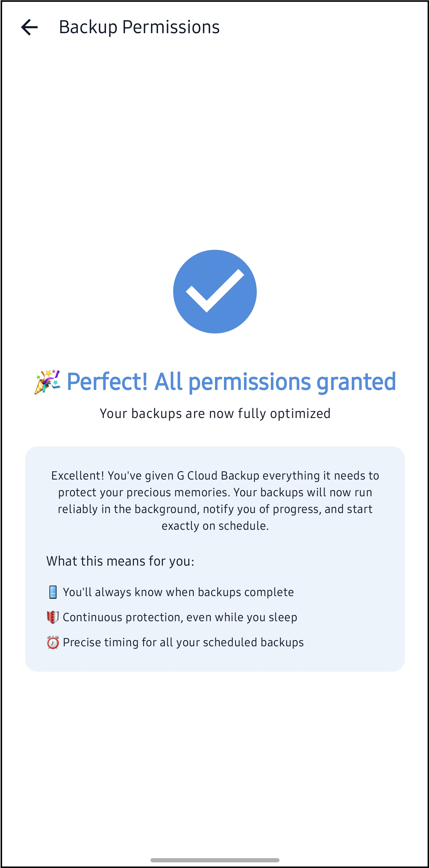Click the word 'Permissions' in the top bar
The width and height of the screenshot is (430, 868).
click(x=171, y=27)
